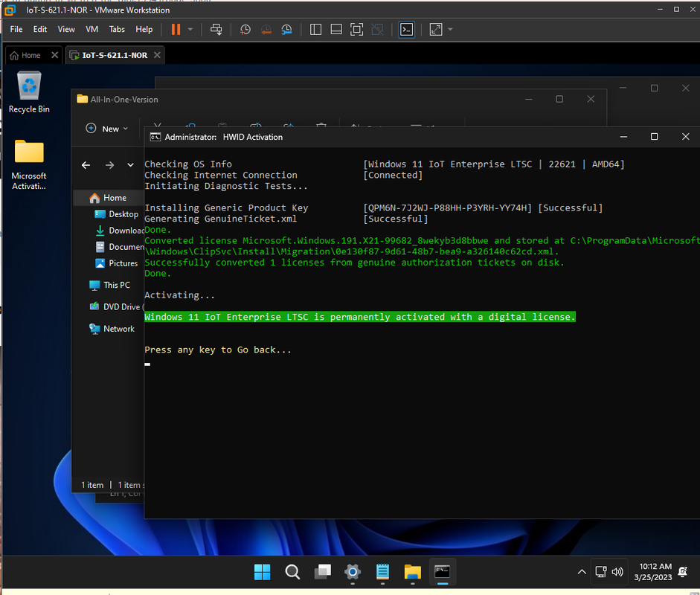Open power options dropdown beside pause button
The image size is (700, 595).
coord(190,29)
